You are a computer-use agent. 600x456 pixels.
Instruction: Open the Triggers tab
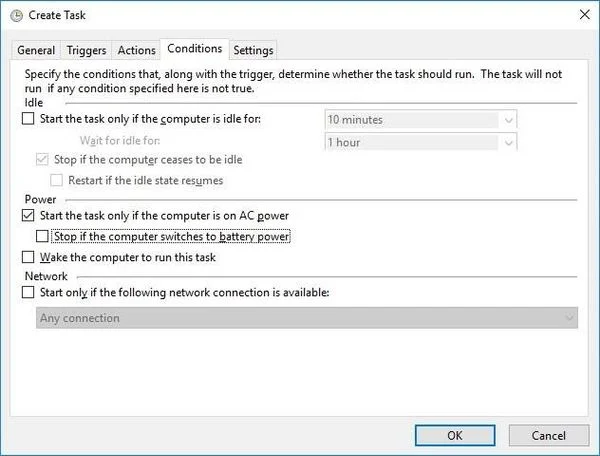click(87, 50)
